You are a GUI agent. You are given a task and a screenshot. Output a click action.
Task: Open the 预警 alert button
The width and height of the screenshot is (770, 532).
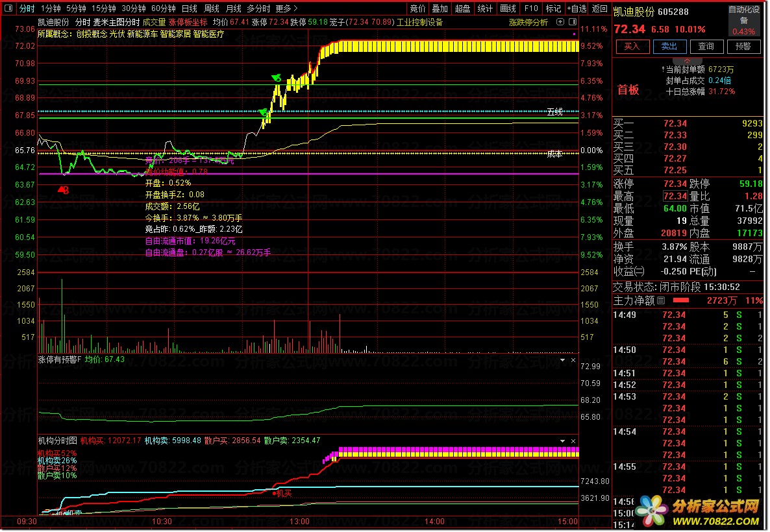pyautogui.click(x=743, y=47)
